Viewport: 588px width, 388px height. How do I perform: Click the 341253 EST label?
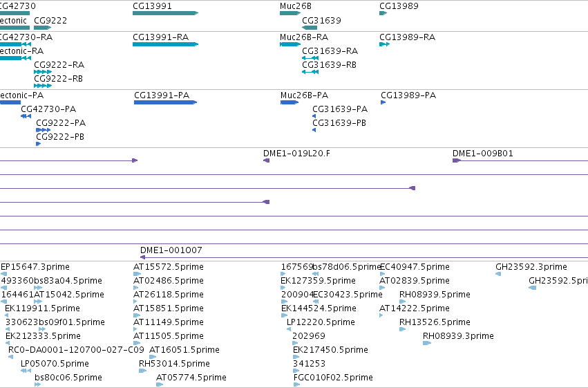(x=309, y=364)
